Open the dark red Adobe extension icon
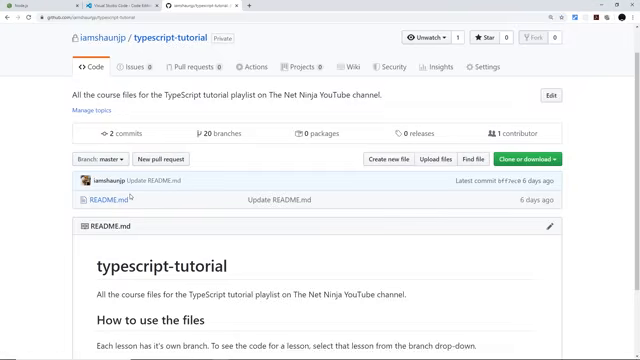 [x=596, y=18]
